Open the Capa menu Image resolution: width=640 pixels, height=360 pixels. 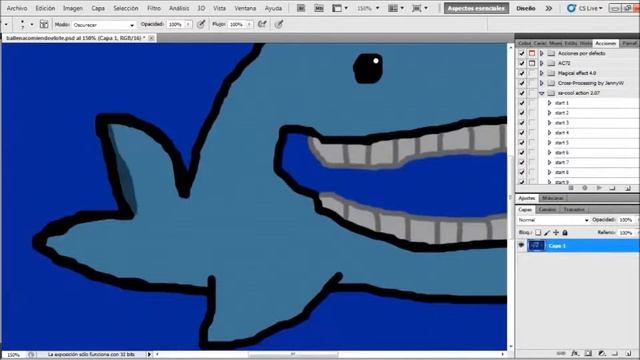pyautogui.click(x=98, y=8)
